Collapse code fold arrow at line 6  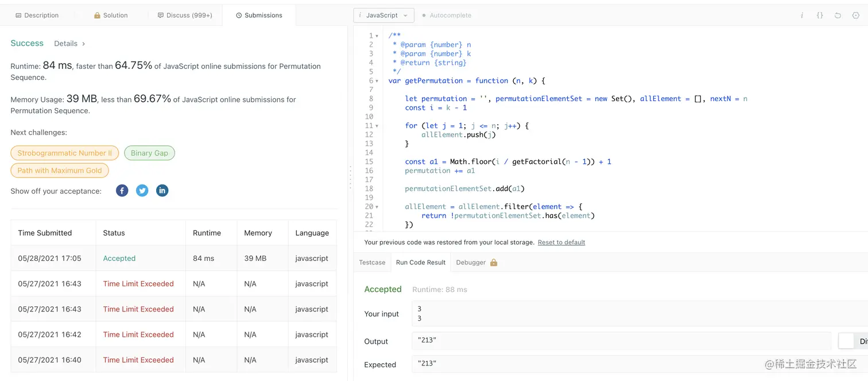[377, 81]
